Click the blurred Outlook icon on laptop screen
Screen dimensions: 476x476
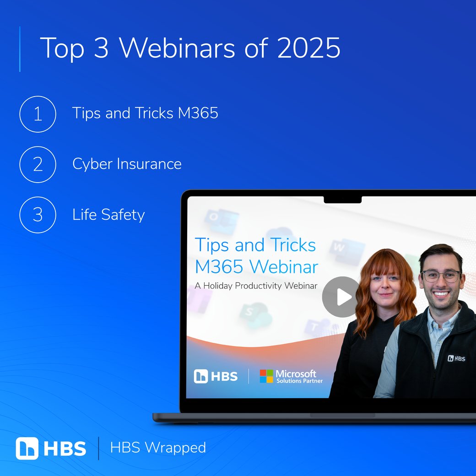tap(221, 221)
